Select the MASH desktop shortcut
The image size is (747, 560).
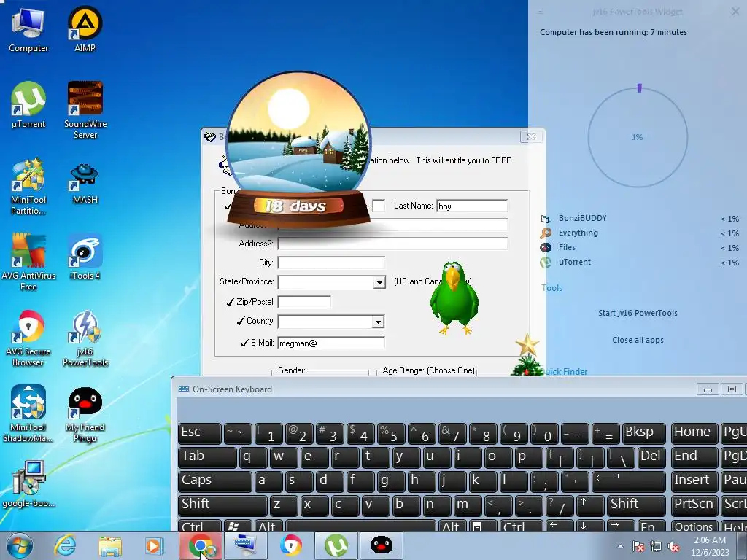(x=85, y=183)
